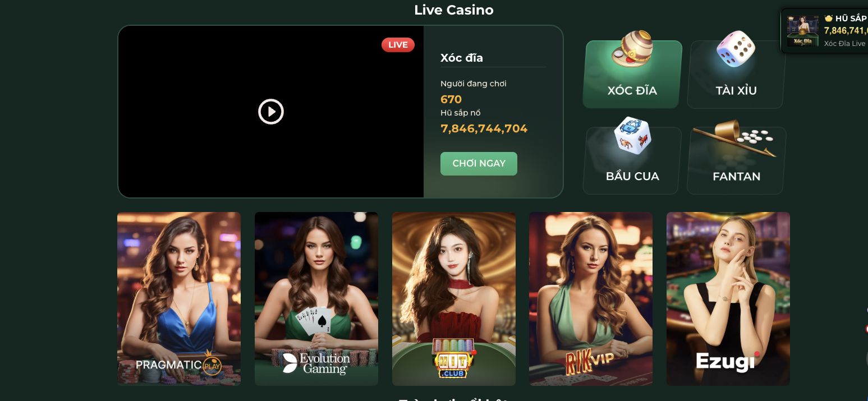Open the Xóc Đĩa game tile
The width and height of the screenshot is (868, 401).
(632, 74)
